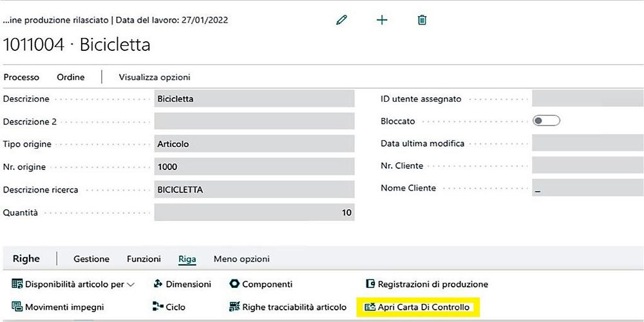Click the pencil edit icon
The height and width of the screenshot is (322, 644).
[x=342, y=20]
